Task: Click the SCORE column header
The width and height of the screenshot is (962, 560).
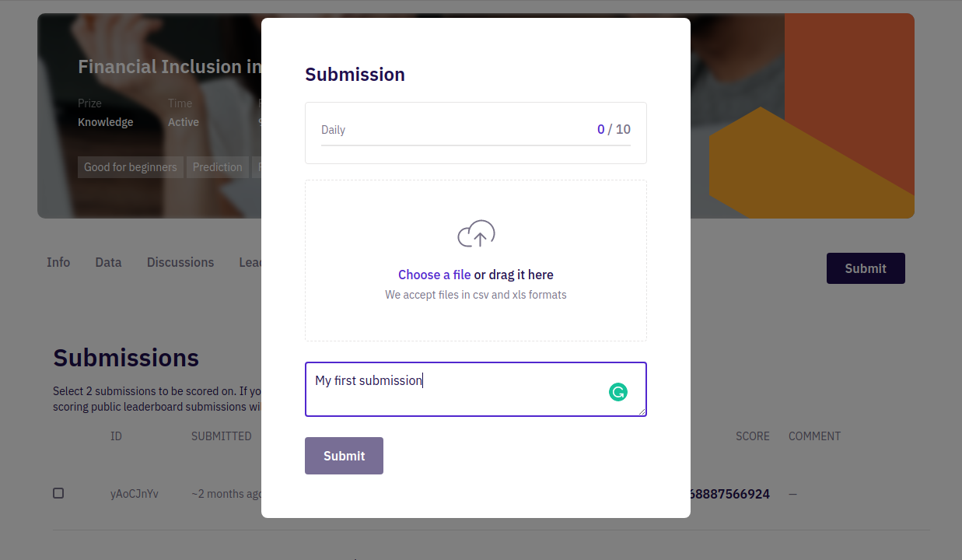Action: tap(752, 436)
